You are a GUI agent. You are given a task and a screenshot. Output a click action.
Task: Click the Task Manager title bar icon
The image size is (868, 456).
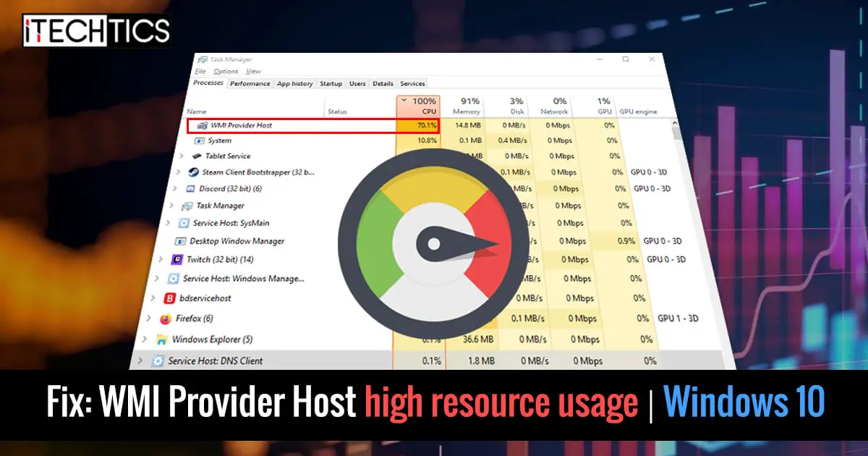coord(201,60)
